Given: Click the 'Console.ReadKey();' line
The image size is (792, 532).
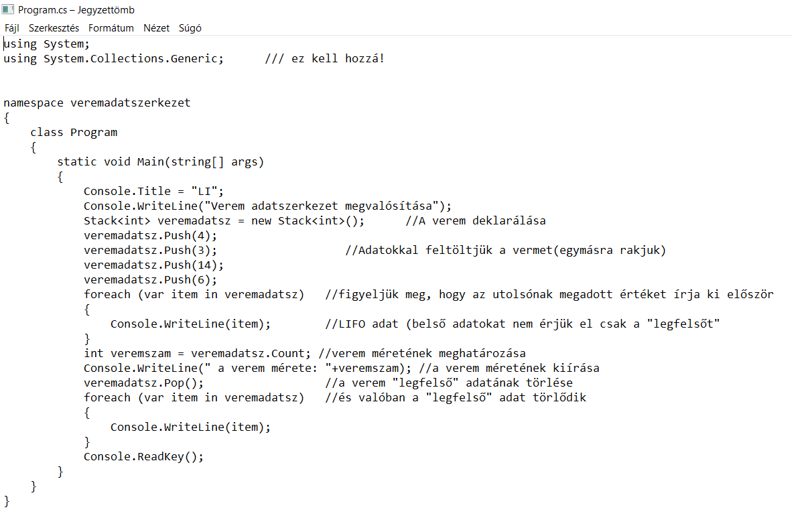Looking at the screenshot, I should pos(143,457).
